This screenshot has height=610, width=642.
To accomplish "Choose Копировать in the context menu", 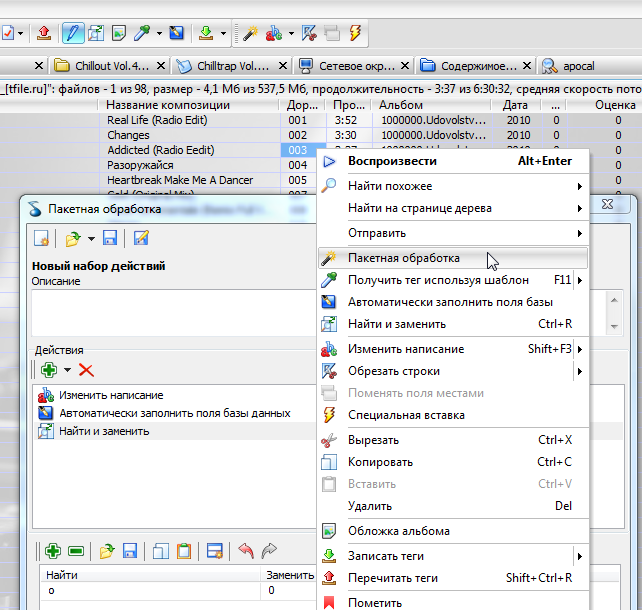I will click(382, 462).
